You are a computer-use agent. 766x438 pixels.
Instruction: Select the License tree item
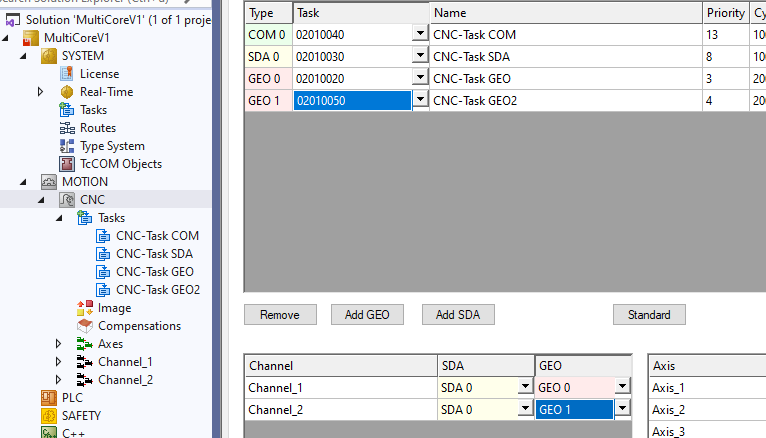(x=100, y=74)
